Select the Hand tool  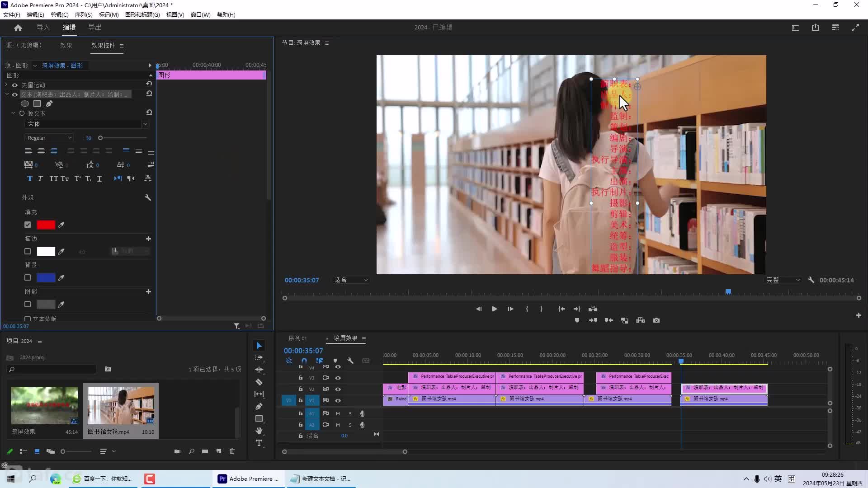pos(259,431)
